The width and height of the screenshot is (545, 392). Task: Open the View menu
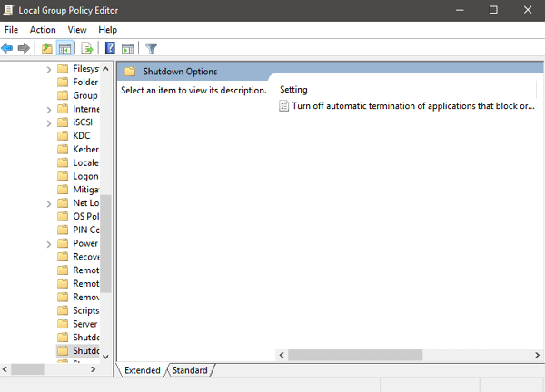[x=77, y=30]
